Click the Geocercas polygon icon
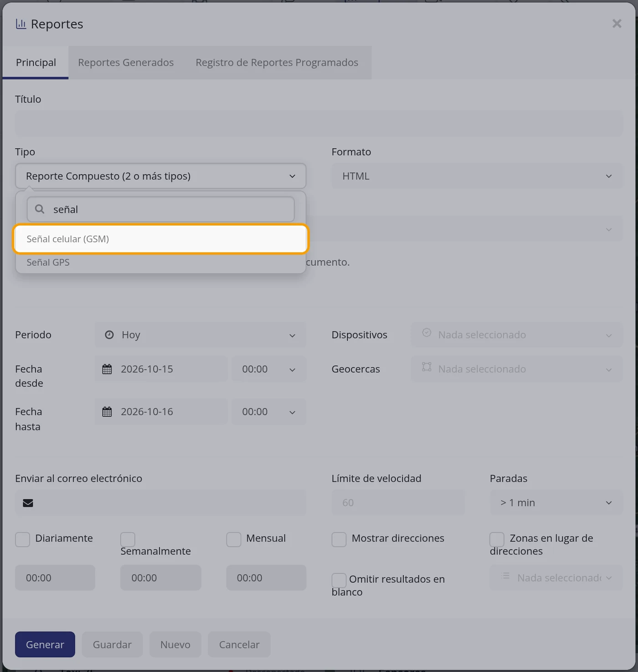Viewport: 638px width, 672px height. [427, 367]
